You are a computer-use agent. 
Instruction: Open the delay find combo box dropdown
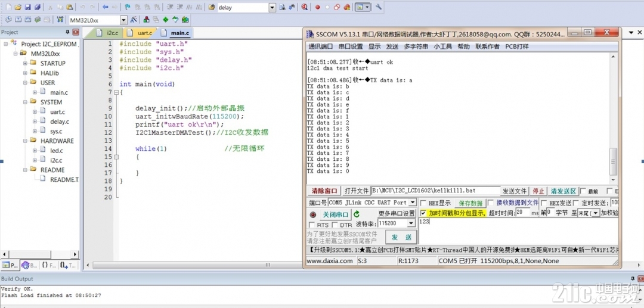pyautogui.click(x=273, y=7)
